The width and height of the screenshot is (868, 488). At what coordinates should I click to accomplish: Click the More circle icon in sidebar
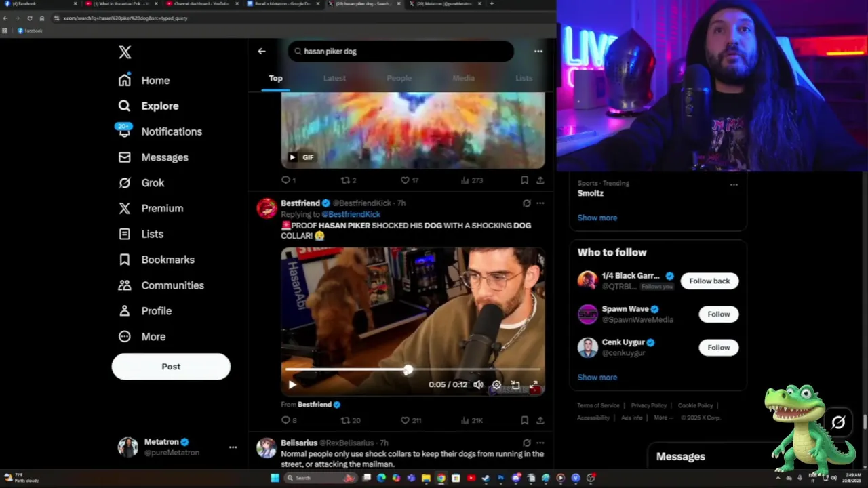[x=124, y=336]
